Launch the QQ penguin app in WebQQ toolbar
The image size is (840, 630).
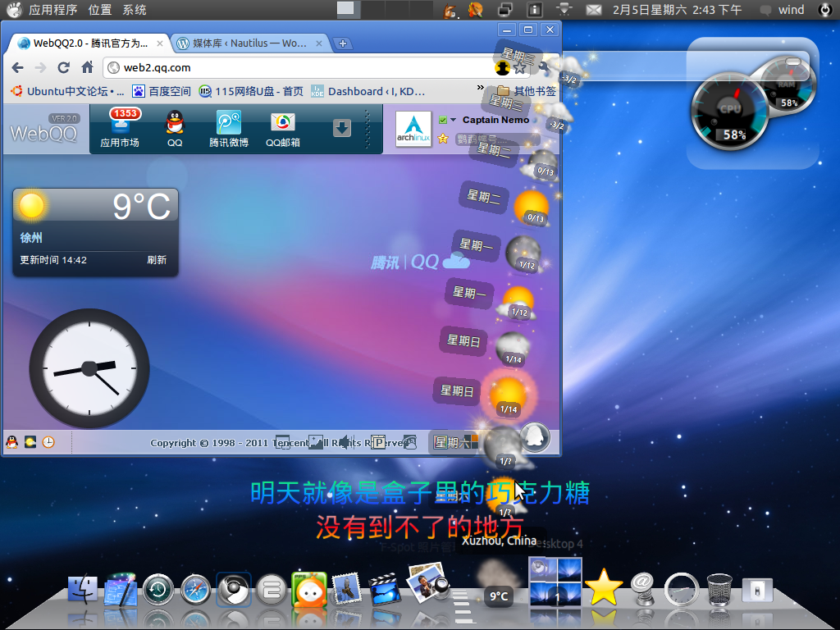(x=175, y=129)
